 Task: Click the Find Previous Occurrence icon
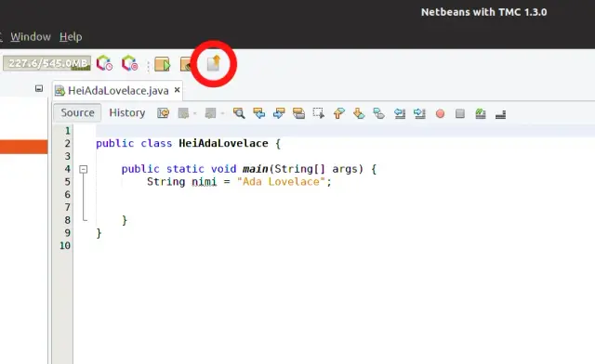click(x=259, y=113)
